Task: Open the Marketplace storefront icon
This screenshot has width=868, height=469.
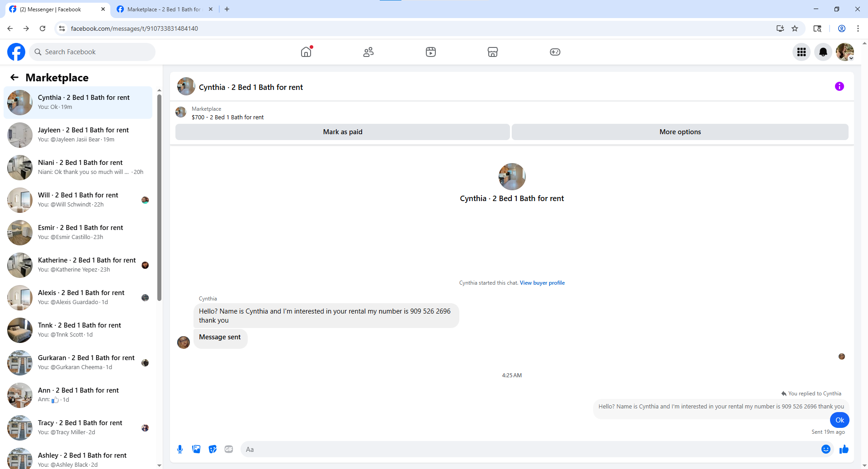Action: pyautogui.click(x=493, y=52)
